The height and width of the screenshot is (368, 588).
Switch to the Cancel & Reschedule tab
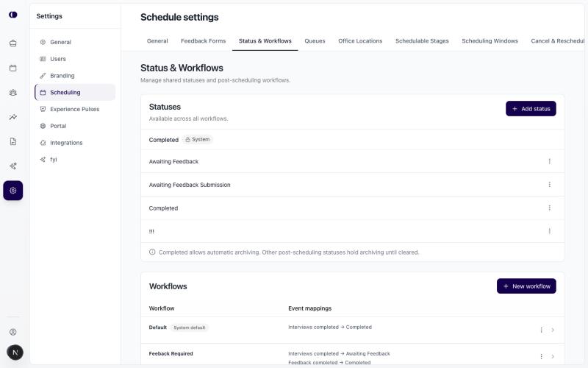point(558,41)
